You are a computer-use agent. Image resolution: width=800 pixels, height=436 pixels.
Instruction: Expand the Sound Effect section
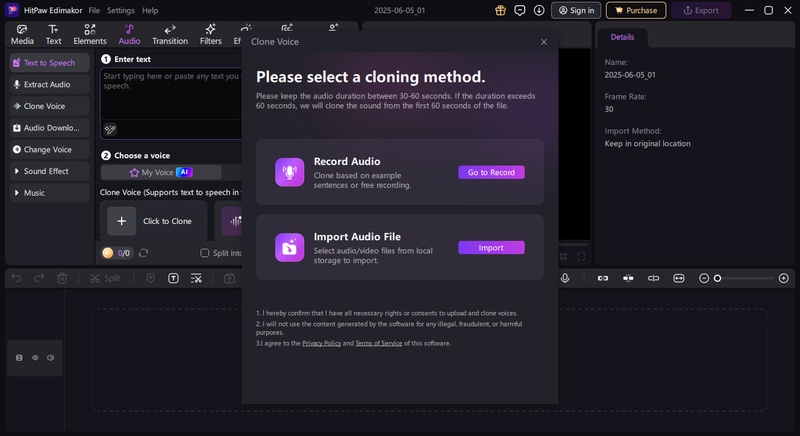click(48, 171)
